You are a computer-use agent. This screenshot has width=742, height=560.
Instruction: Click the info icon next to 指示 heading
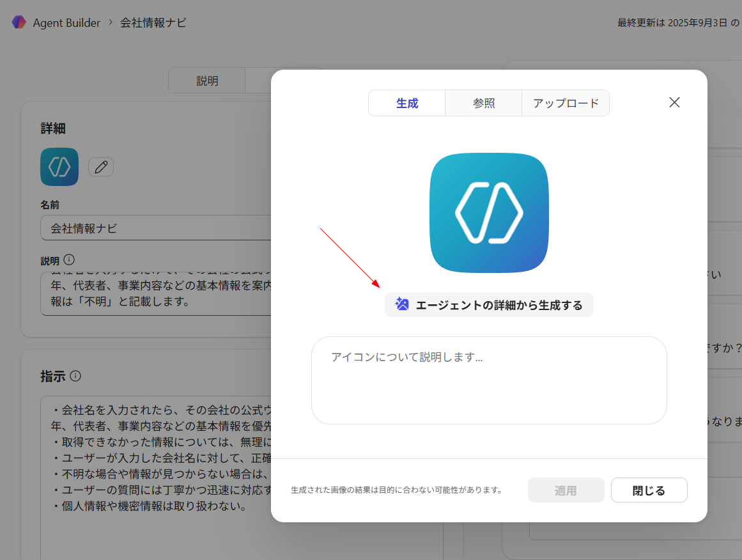click(75, 376)
